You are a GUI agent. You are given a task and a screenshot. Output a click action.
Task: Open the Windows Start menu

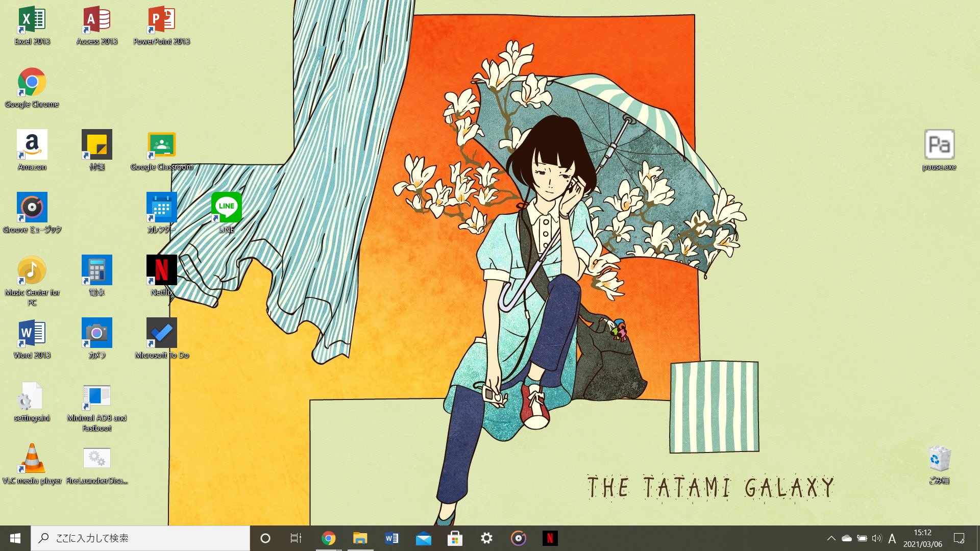pos(15,538)
